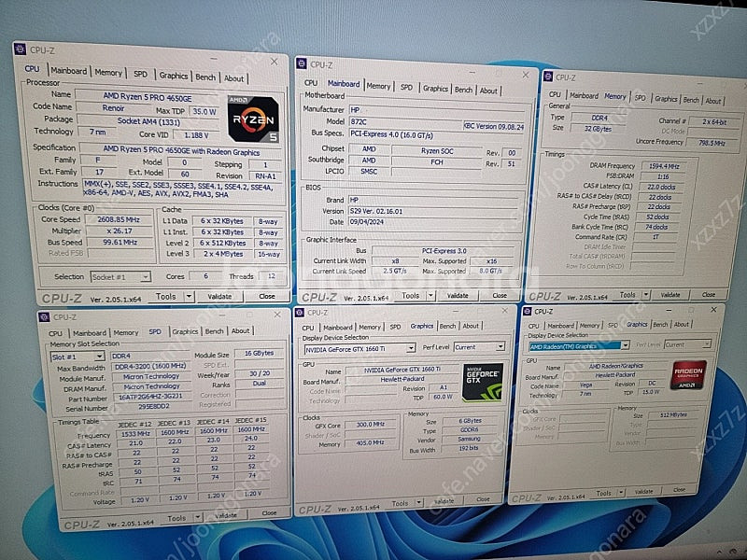Click the CPU-Z title icon in the Mainboard window
The height and width of the screenshot is (560, 747).
301,63
